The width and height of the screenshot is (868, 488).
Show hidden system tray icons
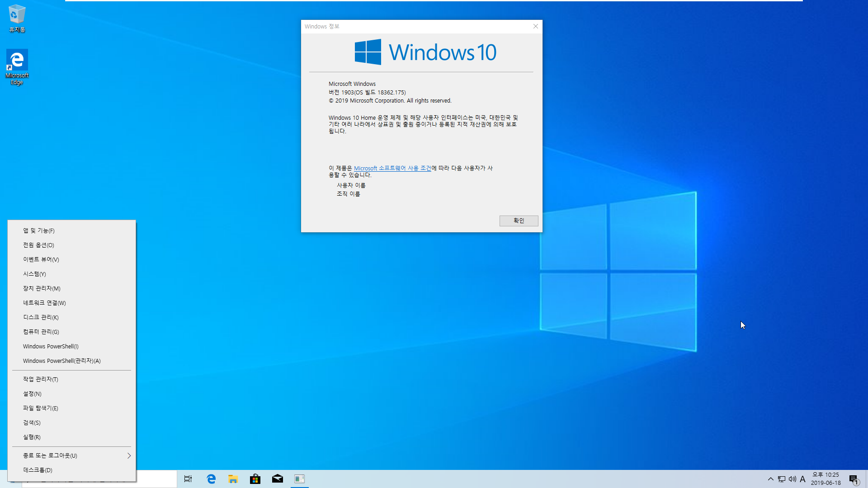pos(771,479)
